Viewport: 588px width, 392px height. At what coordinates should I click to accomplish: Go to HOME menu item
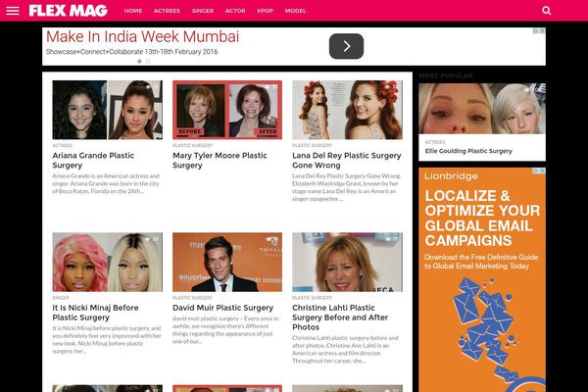[133, 11]
